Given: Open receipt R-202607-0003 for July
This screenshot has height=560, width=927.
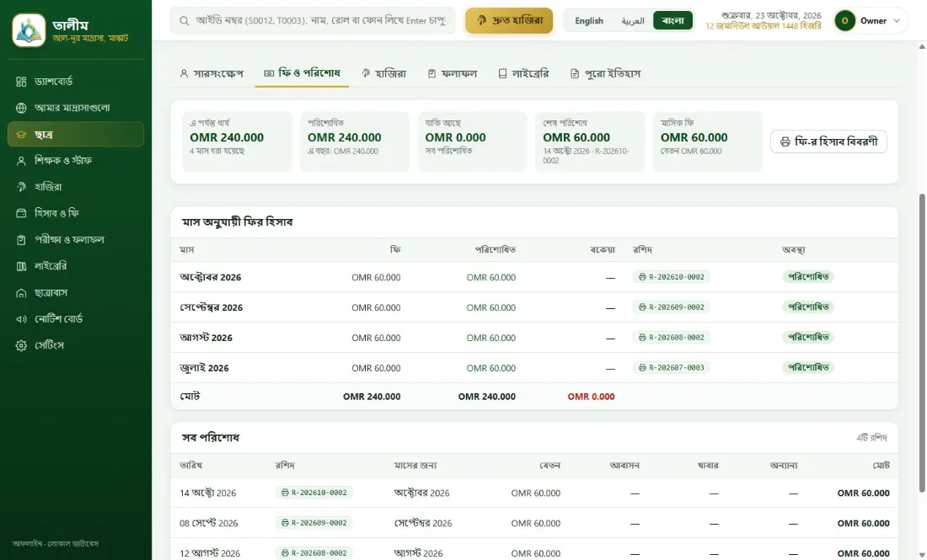Looking at the screenshot, I should pyautogui.click(x=672, y=367).
